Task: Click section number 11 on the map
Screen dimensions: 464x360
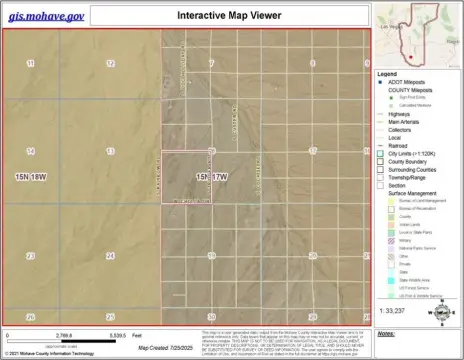Action: point(30,63)
